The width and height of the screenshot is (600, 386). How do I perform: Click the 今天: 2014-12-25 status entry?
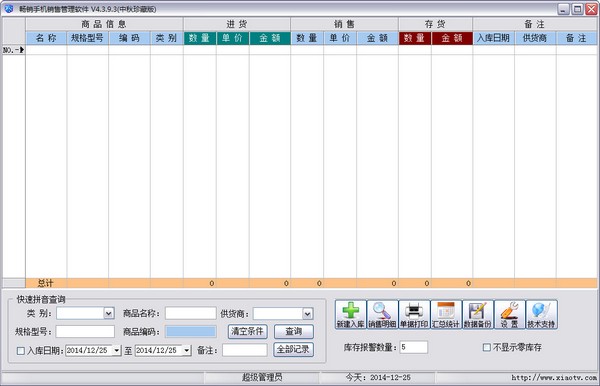coord(378,378)
